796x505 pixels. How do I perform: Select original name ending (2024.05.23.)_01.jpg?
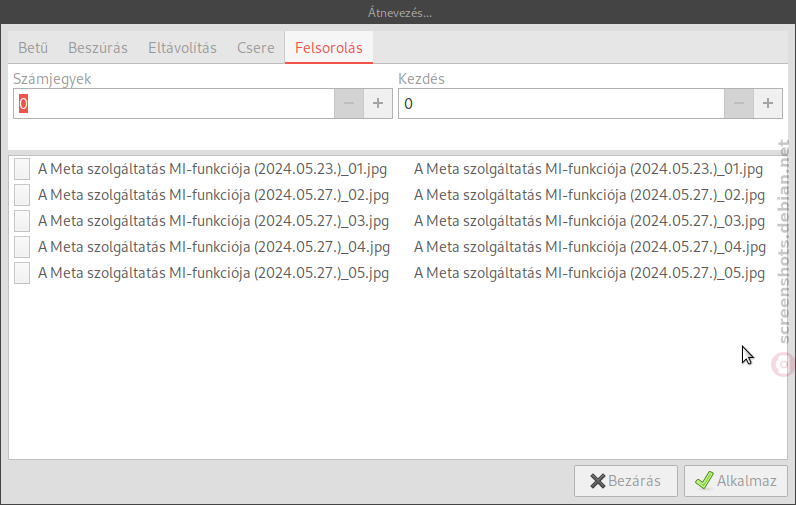tap(212, 169)
